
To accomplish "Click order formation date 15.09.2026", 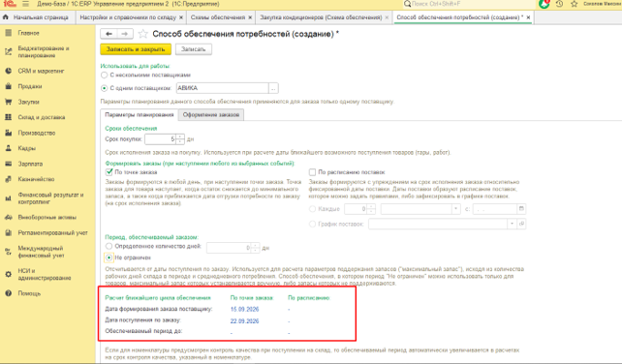I will pyautogui.click(x=244, y=309).
